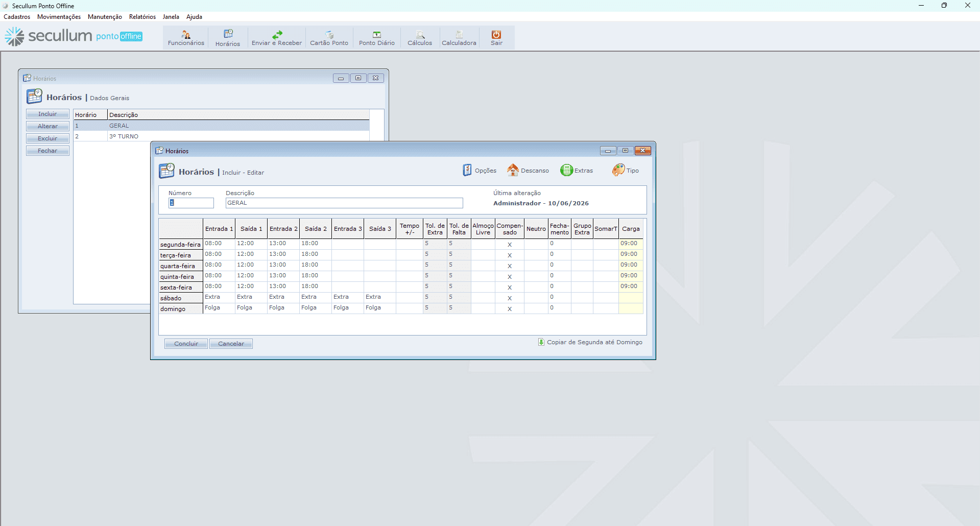Click the Excluir button
The width and height of the screenshot is (980, 526).
click(x=47, y=138)
